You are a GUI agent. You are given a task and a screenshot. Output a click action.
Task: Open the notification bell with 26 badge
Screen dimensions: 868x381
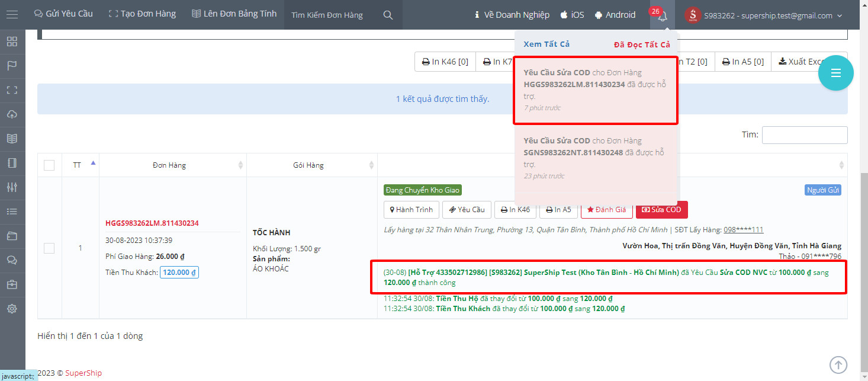[662, 15]
